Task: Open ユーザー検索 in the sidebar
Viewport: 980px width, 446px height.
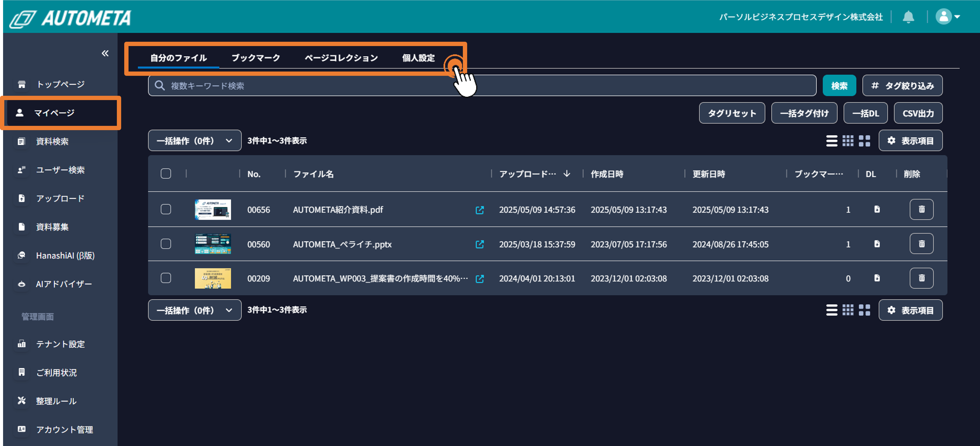Action: pyautogui.click(x=61, y=170)
